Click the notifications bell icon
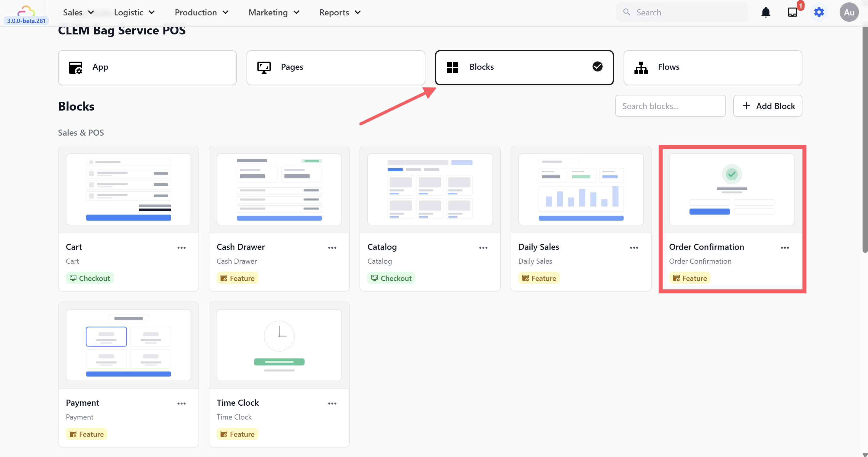The height and width of the screenshot is (457, 868). point(766,12)
